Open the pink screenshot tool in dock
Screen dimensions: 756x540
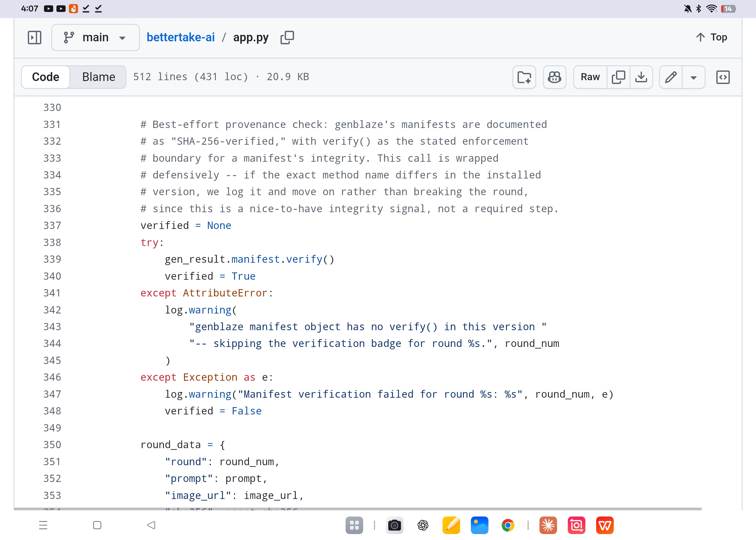coord(576,525)
